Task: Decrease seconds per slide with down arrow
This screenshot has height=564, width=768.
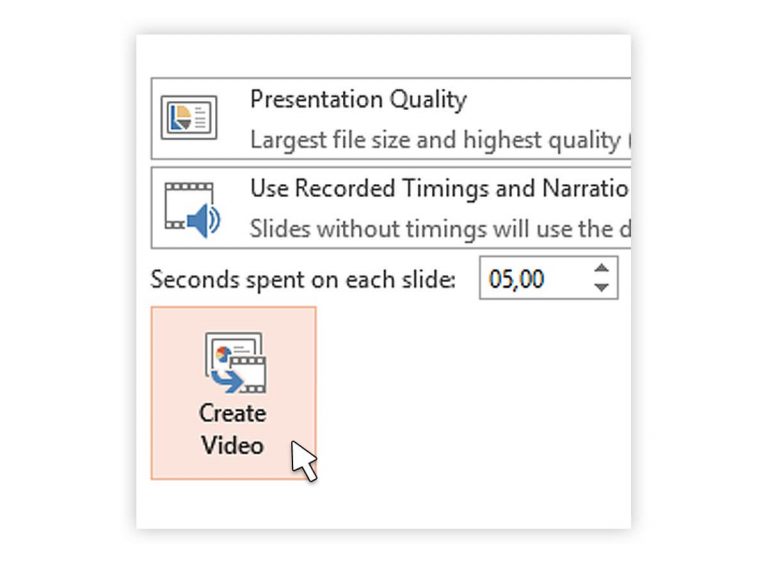Action: pos(601,287)
